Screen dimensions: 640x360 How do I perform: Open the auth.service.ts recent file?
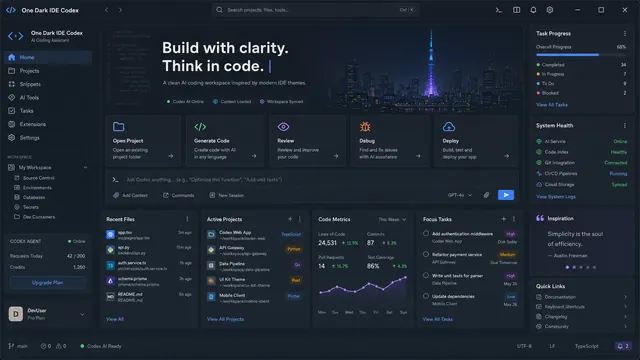149,266
